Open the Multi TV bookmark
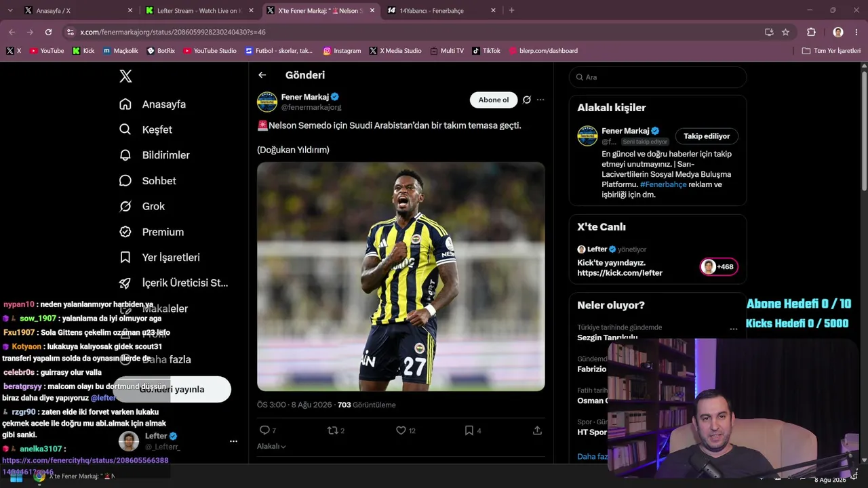This screenshot has height=488, width=868. (x=447, y=51)
